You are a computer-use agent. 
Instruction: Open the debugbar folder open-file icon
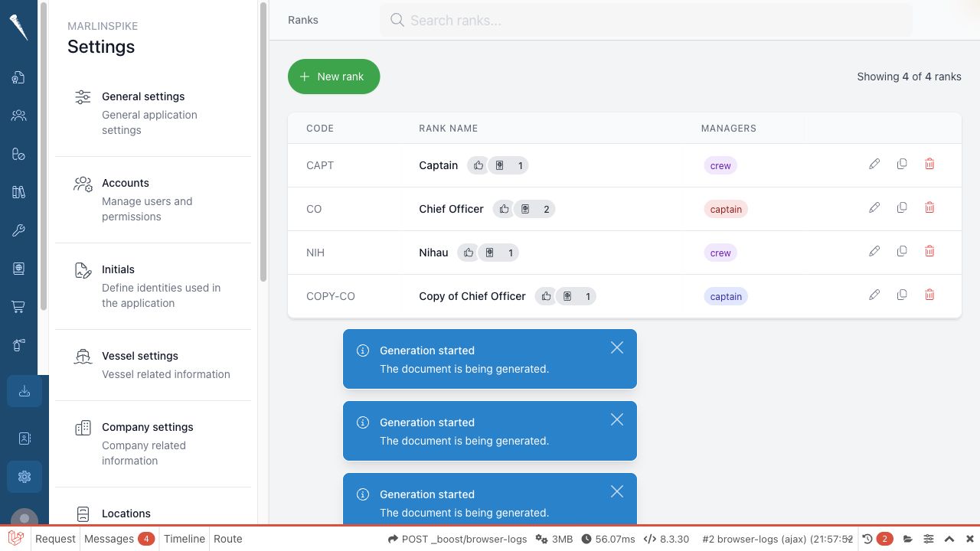point(908,539)
